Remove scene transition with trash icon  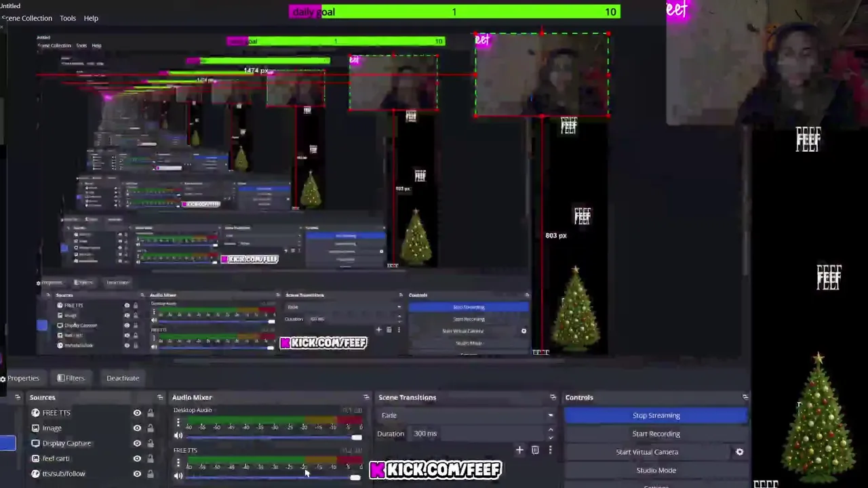535,450
